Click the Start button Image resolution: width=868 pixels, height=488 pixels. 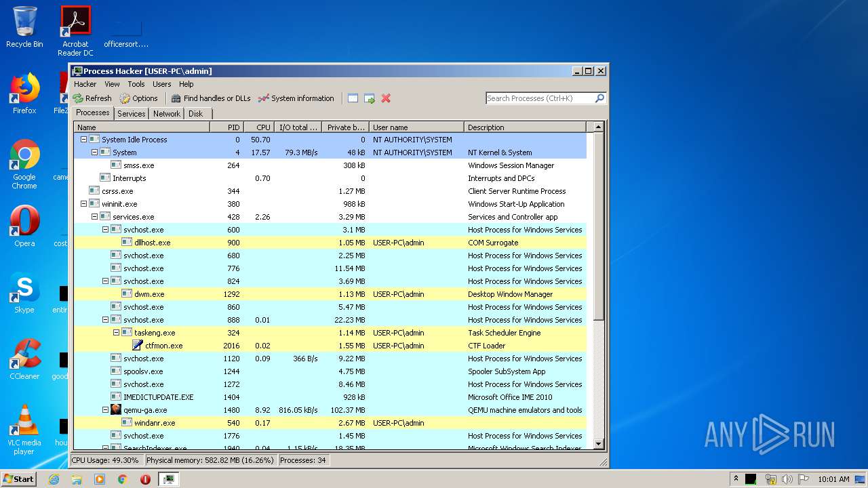19,479
